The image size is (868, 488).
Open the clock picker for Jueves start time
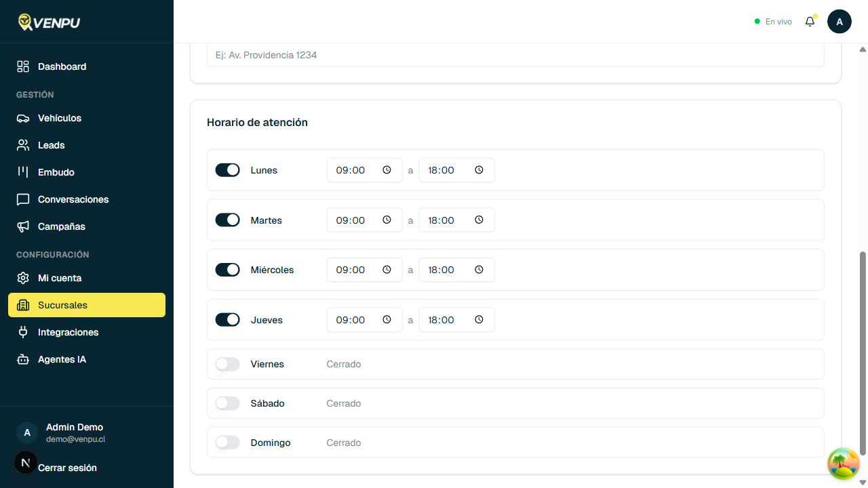[x=387, y=319]
